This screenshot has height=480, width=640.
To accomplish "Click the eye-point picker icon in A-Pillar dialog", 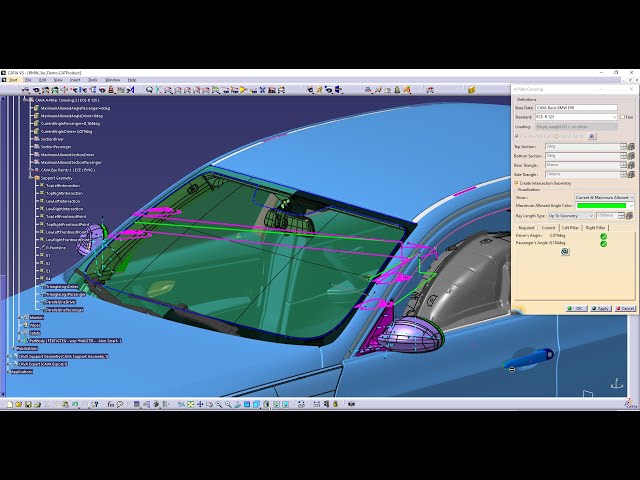I will coord(592,136).
